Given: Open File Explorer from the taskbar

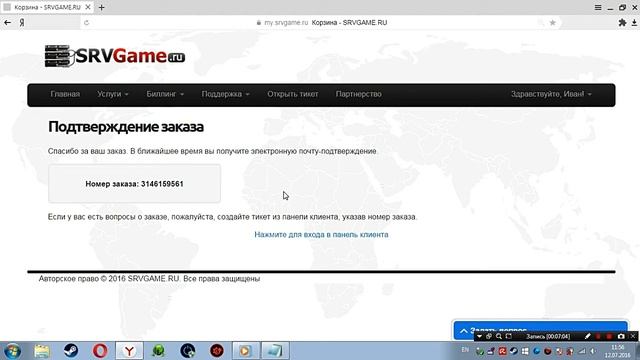Looking at the screenshot, I should click(42, 351).
